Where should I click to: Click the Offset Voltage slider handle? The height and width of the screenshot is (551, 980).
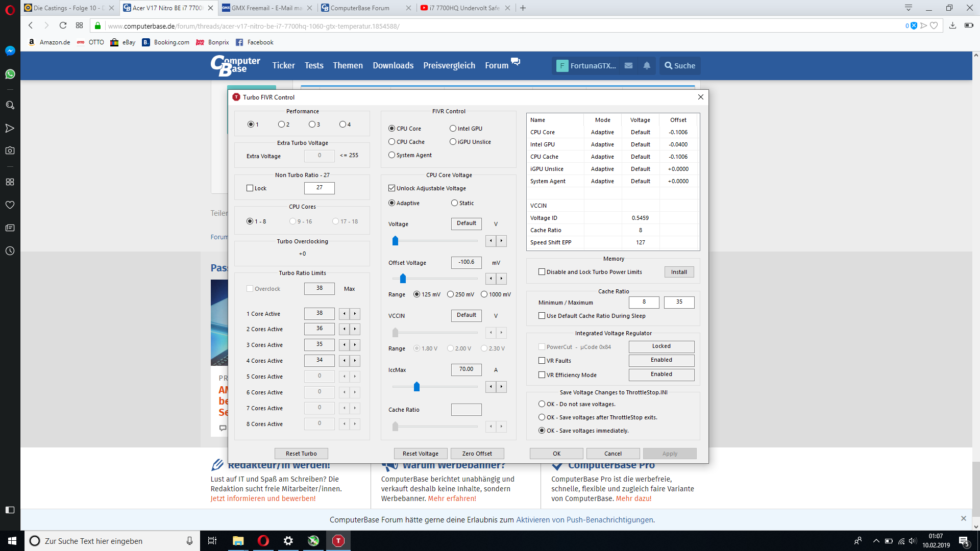pos(403,279)
